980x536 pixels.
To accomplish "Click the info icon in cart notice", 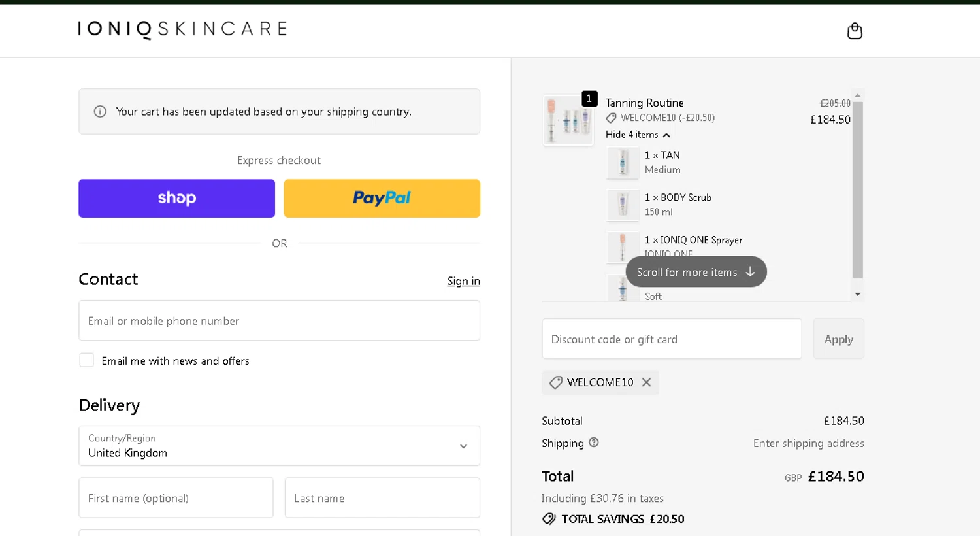I will (x=100, y=112).
